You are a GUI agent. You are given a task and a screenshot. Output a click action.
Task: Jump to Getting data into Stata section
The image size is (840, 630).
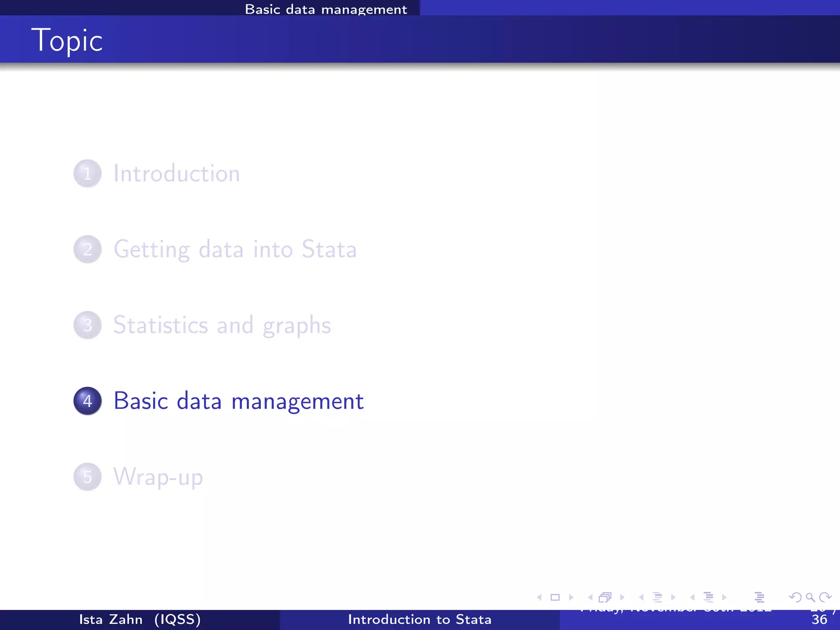(x=235, y=249)
